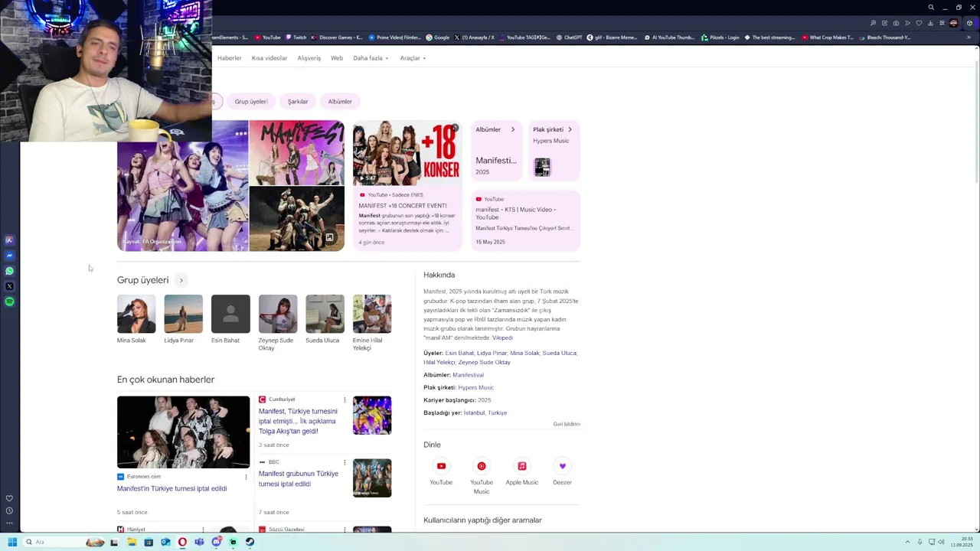Open Twitch bookmark in bookmarks bar
The image size is (980, 551).
coord(296,37)
